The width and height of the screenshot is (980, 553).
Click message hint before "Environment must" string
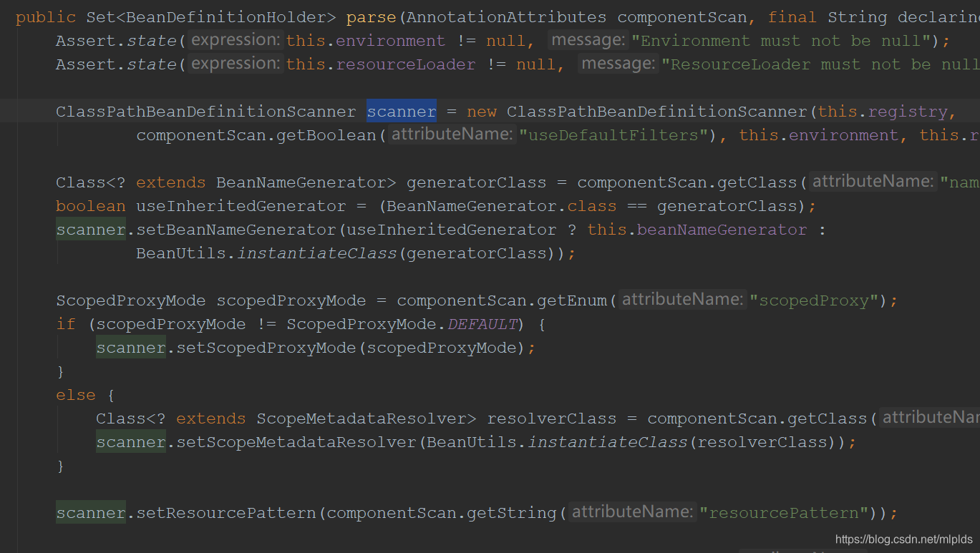click(x=588, y=40)
